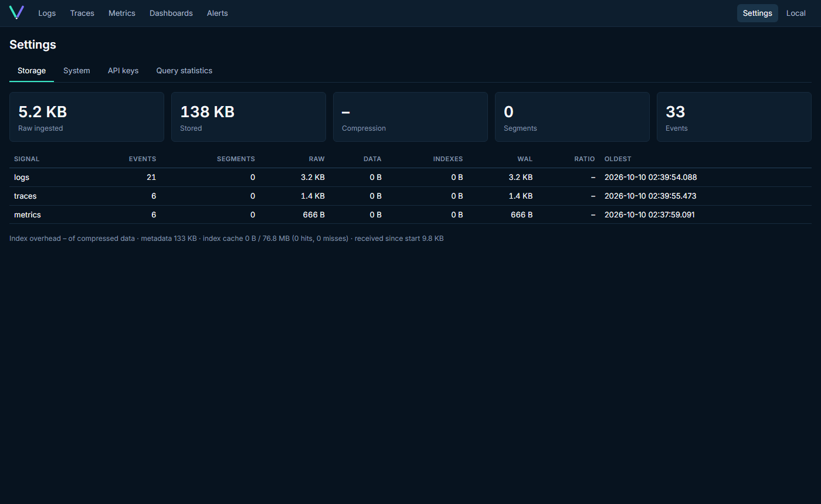Open the Alerts section
Image resolution: width=821 pixels, height=504 pixels.
217,13
